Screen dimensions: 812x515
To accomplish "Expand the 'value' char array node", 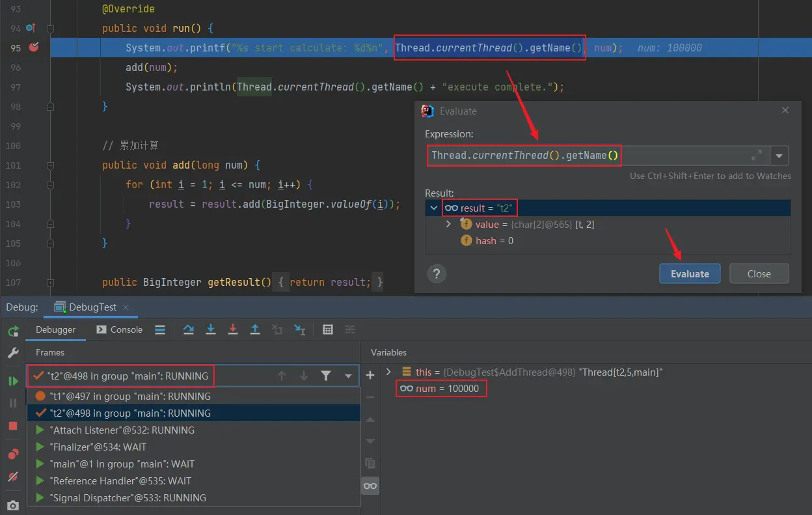I will tap(448, 224).
